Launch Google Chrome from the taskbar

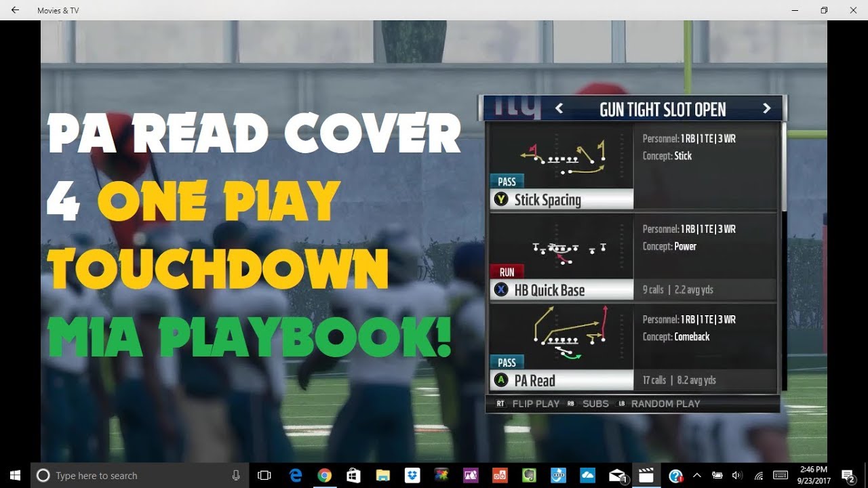tap(324, 475)
